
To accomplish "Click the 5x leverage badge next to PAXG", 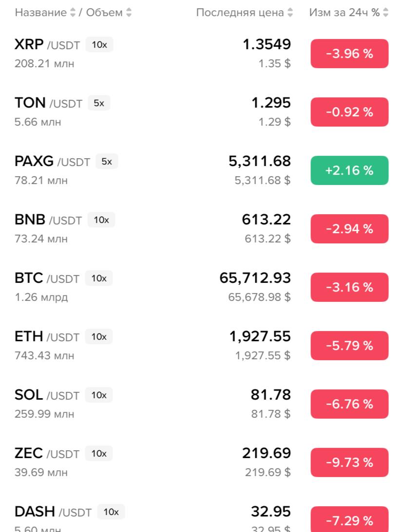I will point(107,162).
